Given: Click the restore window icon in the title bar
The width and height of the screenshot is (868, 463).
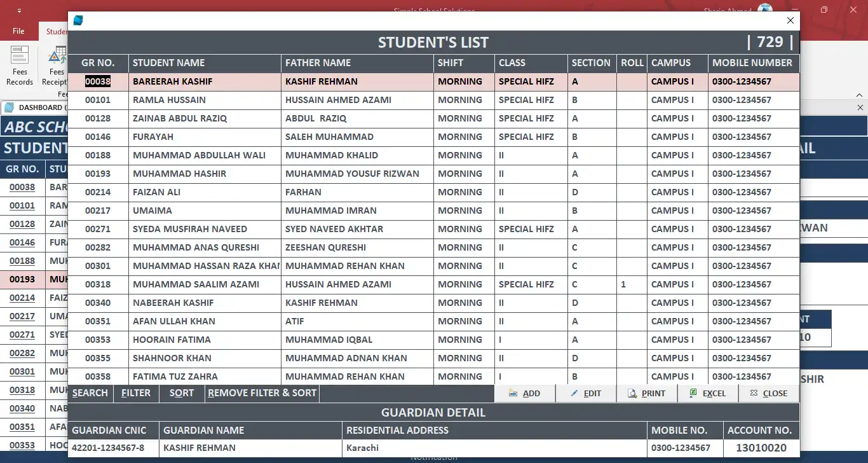Looking at the screenshot, I should click(824, 10).
